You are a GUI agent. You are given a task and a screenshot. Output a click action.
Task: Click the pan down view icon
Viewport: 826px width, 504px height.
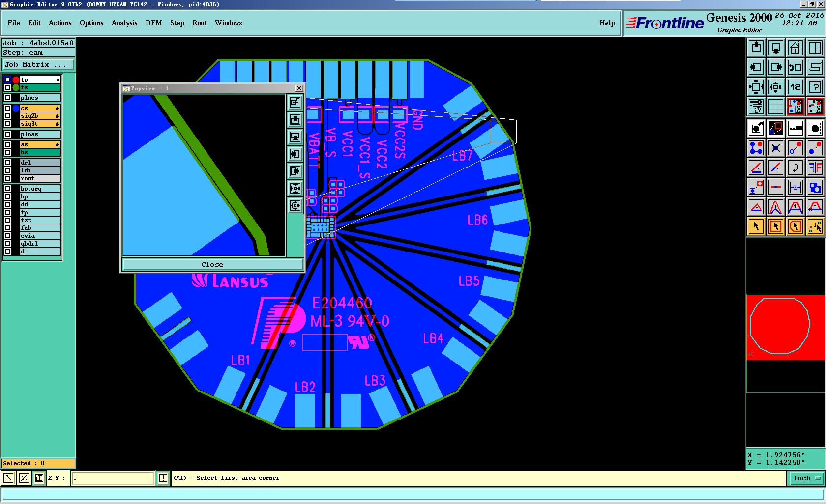click(x=776, y=48)
